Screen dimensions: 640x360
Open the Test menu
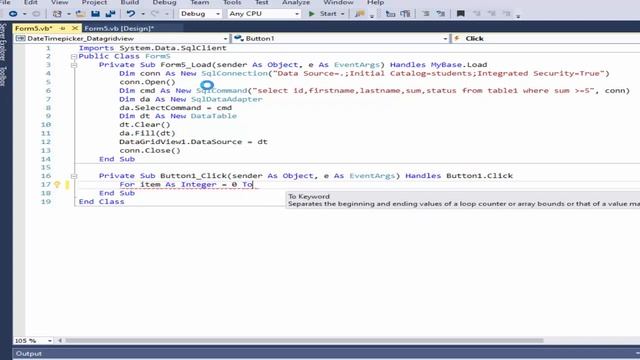[262, 2]
